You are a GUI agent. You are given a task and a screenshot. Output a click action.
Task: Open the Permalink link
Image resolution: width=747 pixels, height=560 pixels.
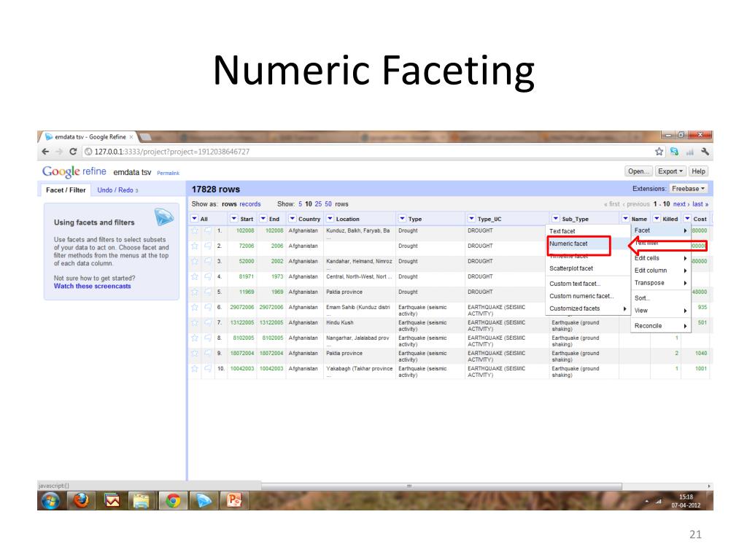[x=169, y=174]
